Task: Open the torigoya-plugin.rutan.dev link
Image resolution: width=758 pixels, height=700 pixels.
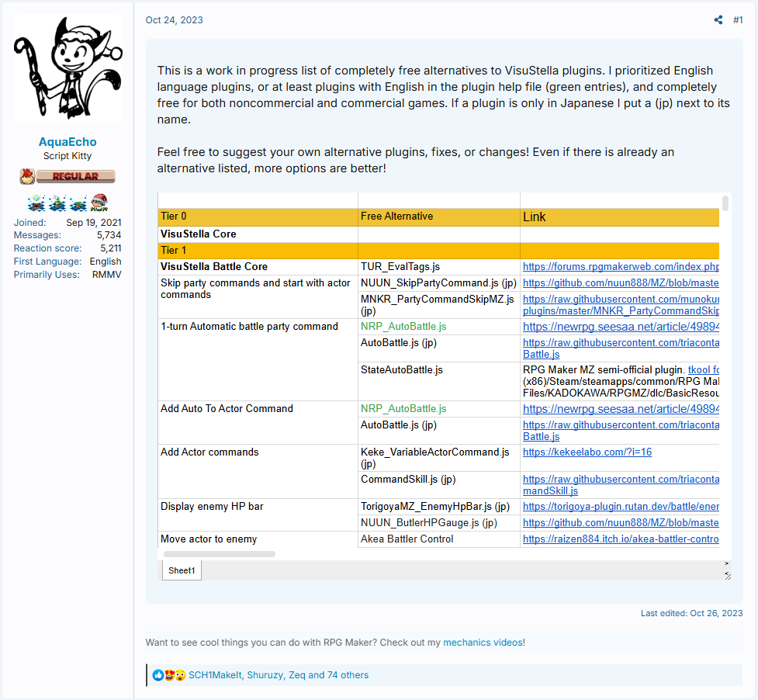Action: [x=621, y=507]
